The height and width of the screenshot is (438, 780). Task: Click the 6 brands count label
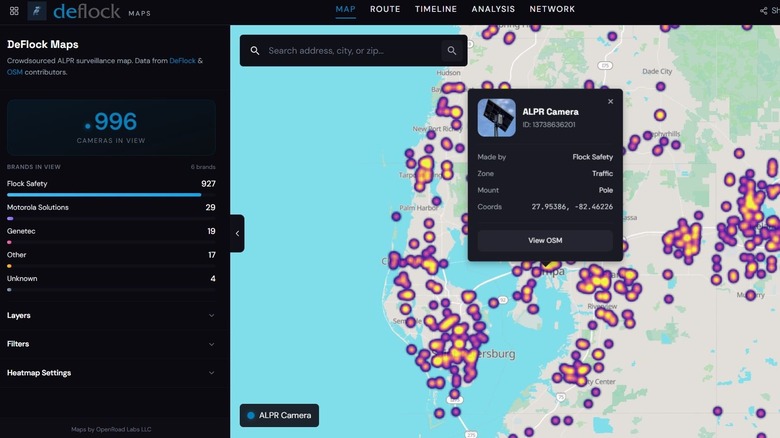click(203, 167)
